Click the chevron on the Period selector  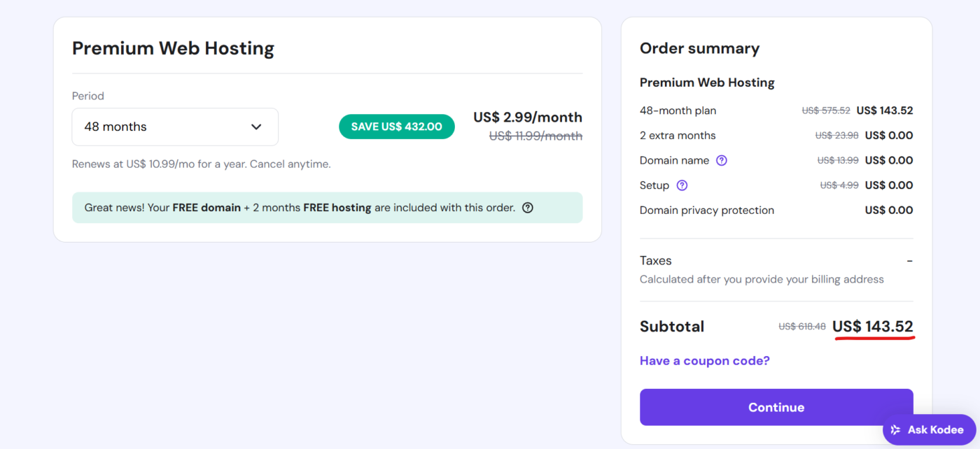click(x=256, y=127)
